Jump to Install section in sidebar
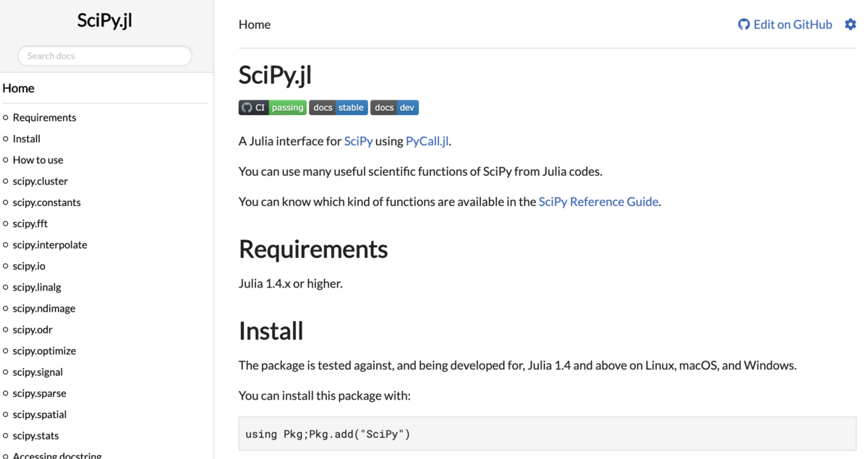 (27, 138)
